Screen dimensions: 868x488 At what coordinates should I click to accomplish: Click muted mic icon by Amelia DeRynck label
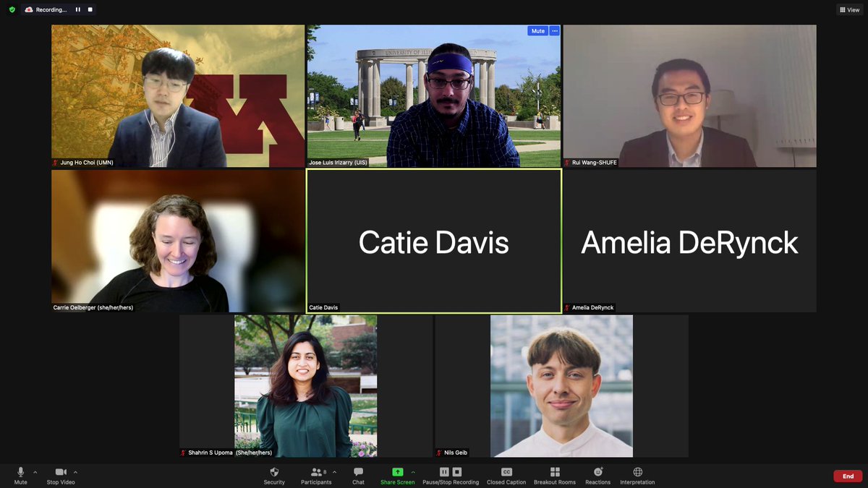pos(568,308)
